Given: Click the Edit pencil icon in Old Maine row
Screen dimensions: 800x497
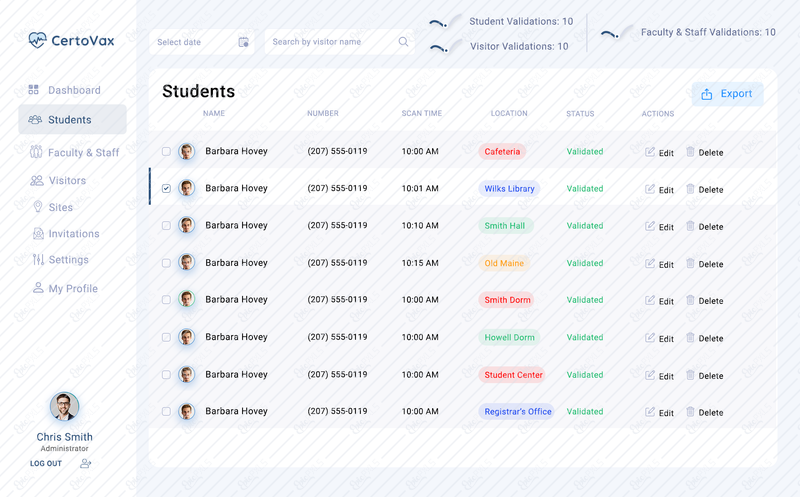Looking at the screenshot, I should (x=649, y=263).
